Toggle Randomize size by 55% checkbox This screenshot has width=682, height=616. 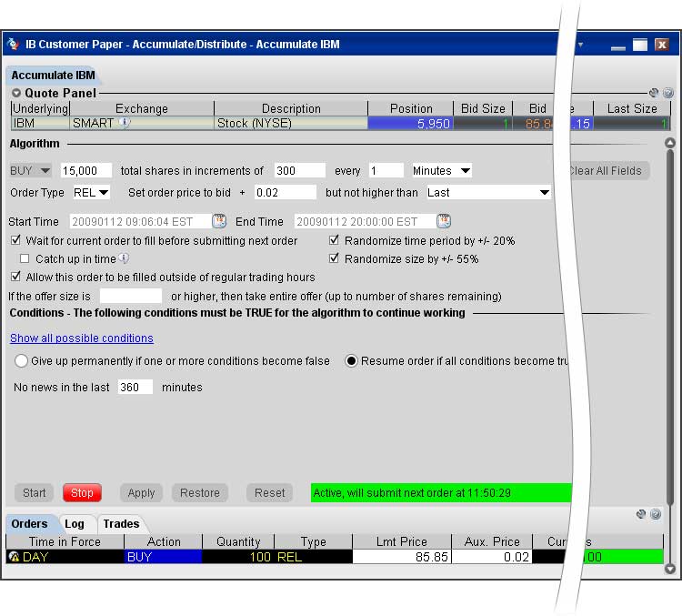(x=334, y=258)
